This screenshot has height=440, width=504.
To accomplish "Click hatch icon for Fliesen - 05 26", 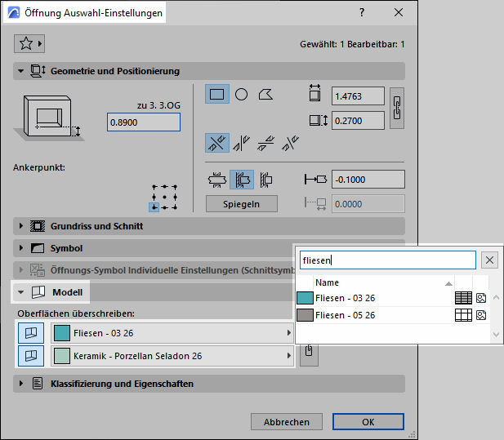I will [463, 315].
